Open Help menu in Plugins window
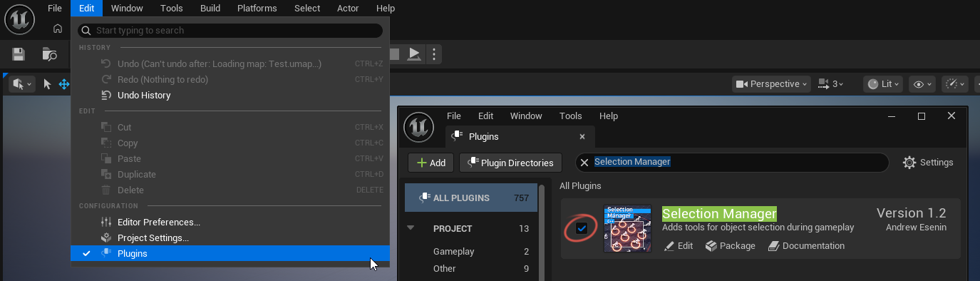 [x=609, y=116]
